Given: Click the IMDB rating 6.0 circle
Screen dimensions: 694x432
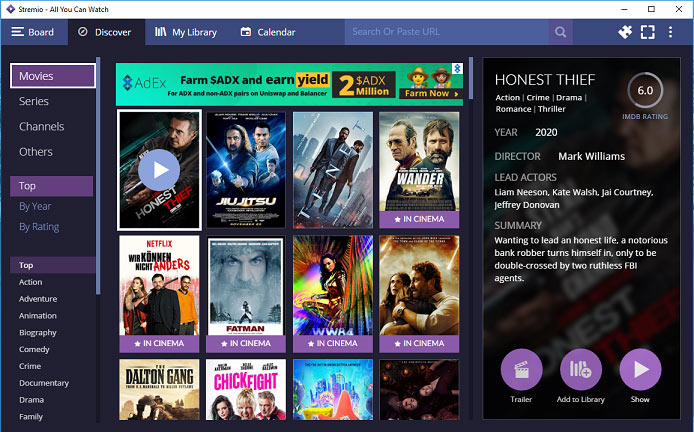Looking at the screenshot, I should point(645,91).
